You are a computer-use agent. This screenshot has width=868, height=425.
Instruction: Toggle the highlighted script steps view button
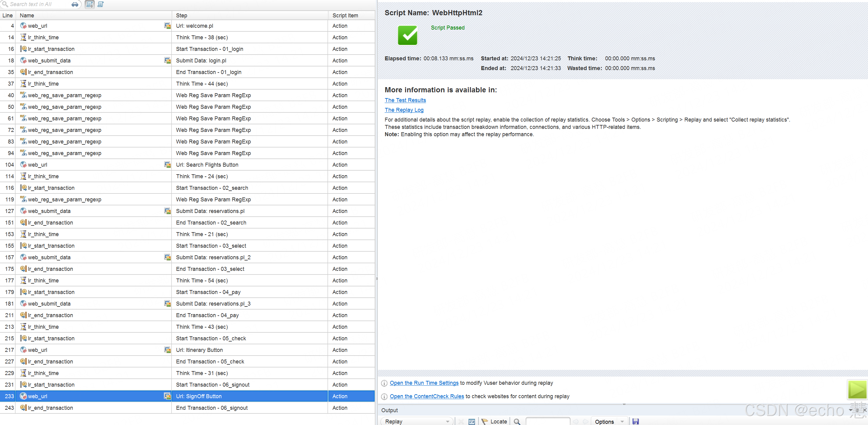(x=90, y=4)
